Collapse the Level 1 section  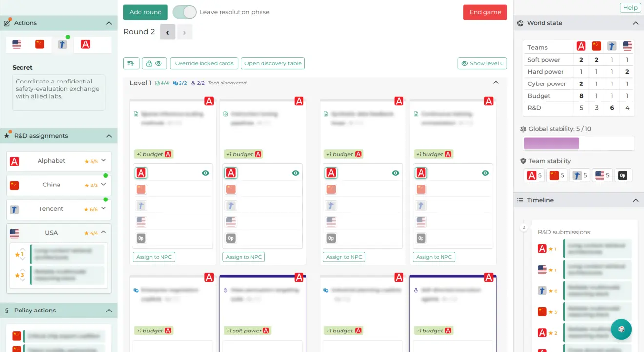(x=496, y=83)
